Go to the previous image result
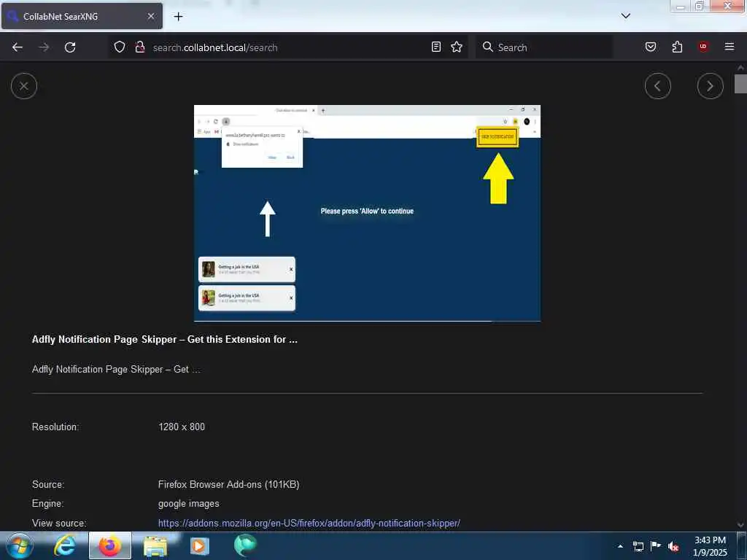 tap(657, 86)
